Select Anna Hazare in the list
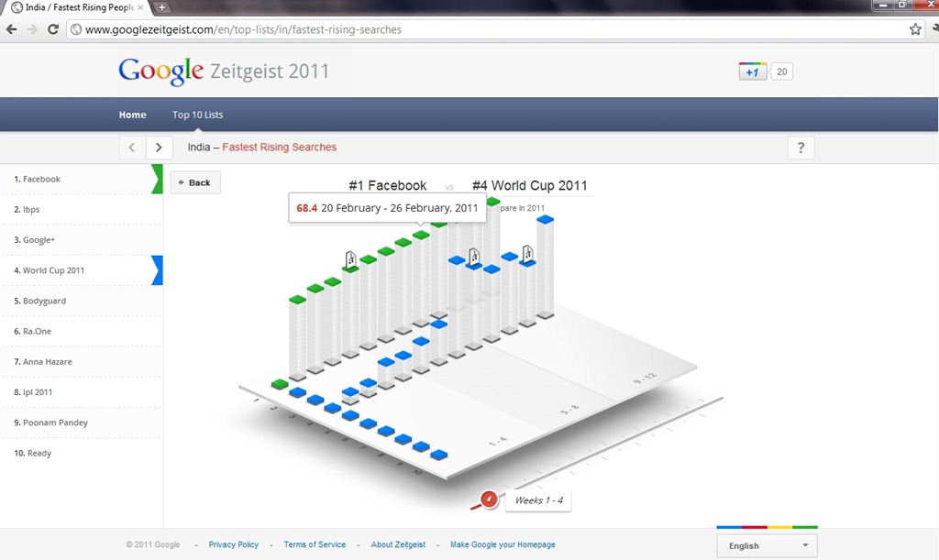Image resolution: width=939 pixels, height=560 pixels. point(82,362)
